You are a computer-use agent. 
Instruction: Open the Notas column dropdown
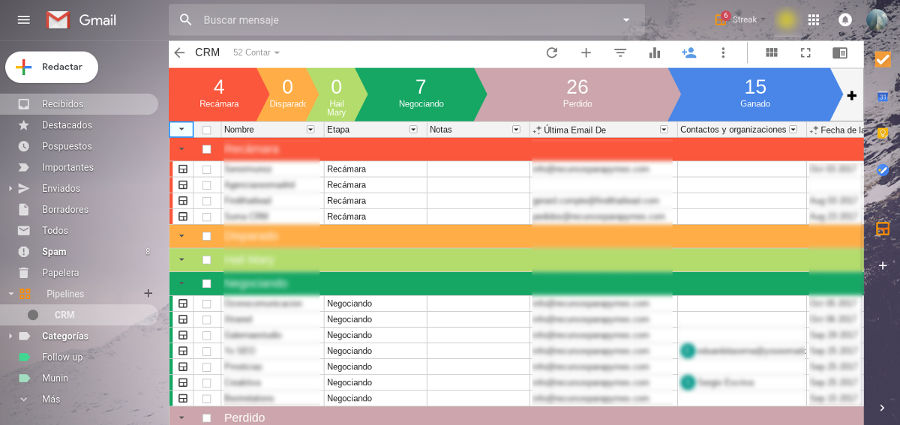[515, 130]
